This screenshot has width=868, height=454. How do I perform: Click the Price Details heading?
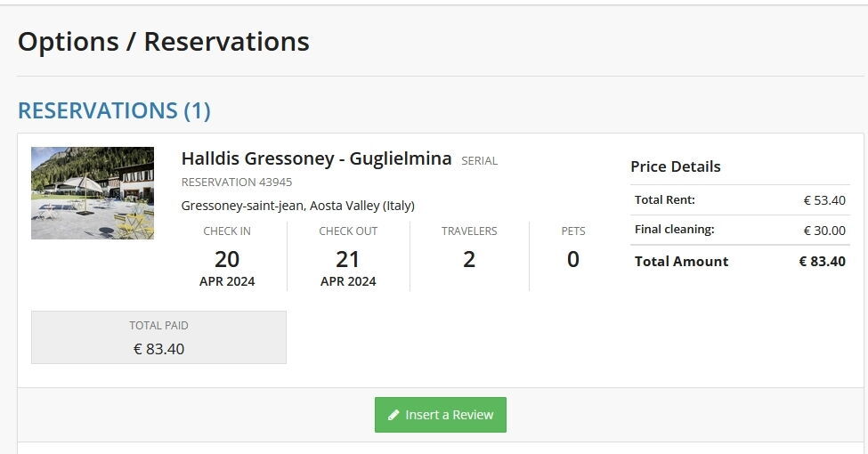click(x=676, y=166)
